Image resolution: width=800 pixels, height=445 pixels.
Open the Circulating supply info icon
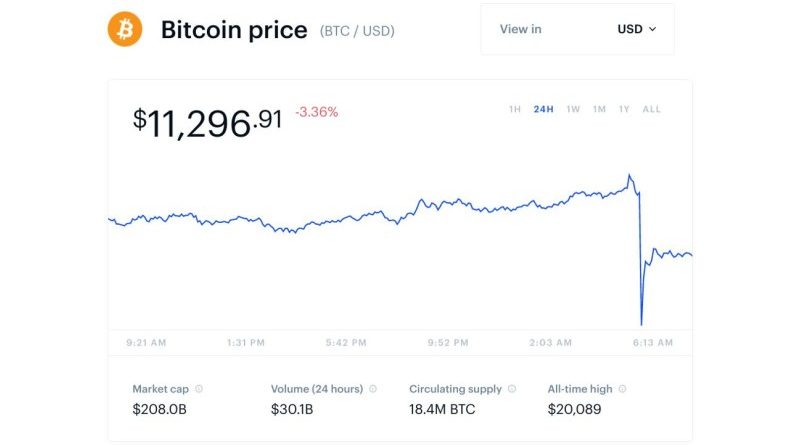click(512, 389)
